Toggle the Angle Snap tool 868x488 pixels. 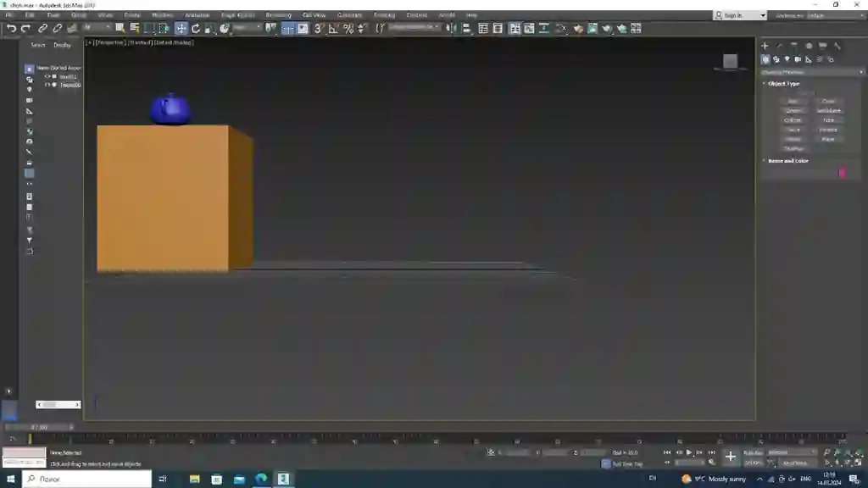coord(333,28)
